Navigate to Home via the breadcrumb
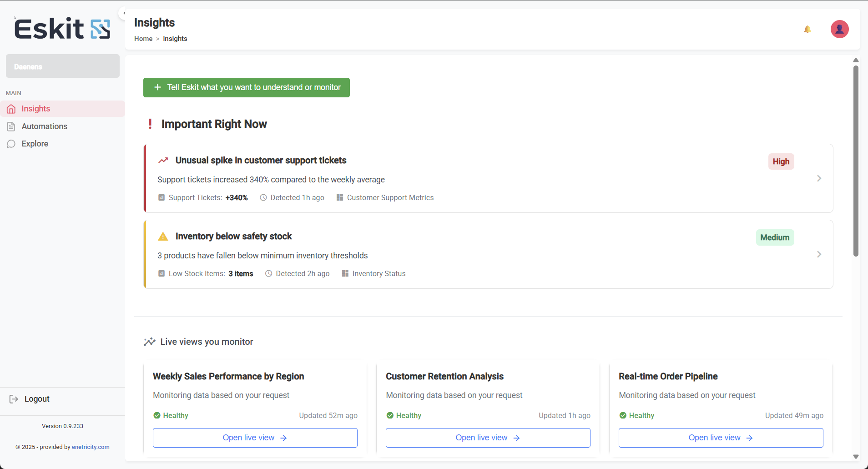The width and height of the screenshot is (868, 469). tap(143, 39)
